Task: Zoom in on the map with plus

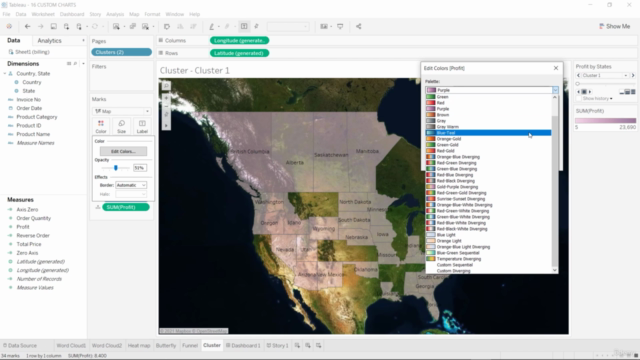Action: click(166, 98)
